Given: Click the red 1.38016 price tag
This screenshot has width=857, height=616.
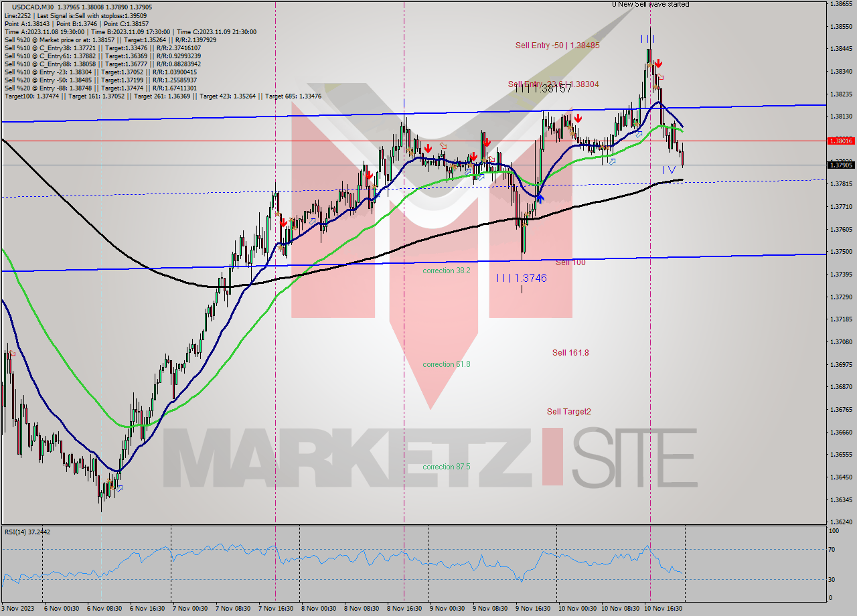Looking at the screenshot, I should [841, 141].
